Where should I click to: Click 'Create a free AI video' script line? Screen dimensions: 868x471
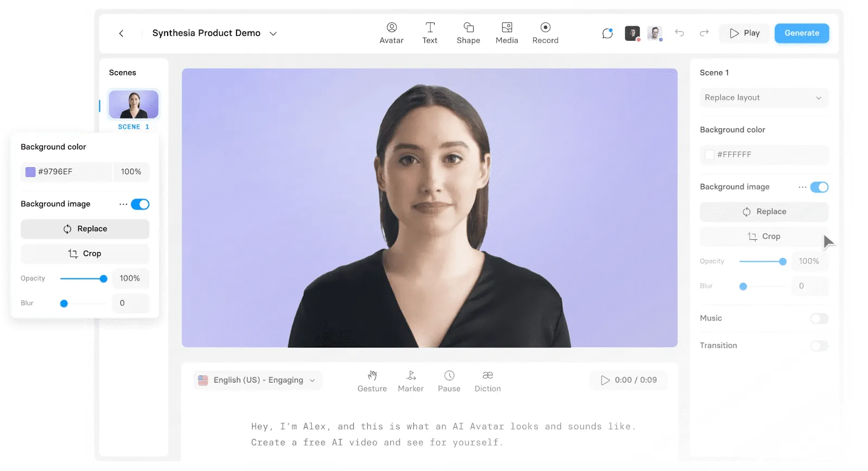tap(377, 443)
